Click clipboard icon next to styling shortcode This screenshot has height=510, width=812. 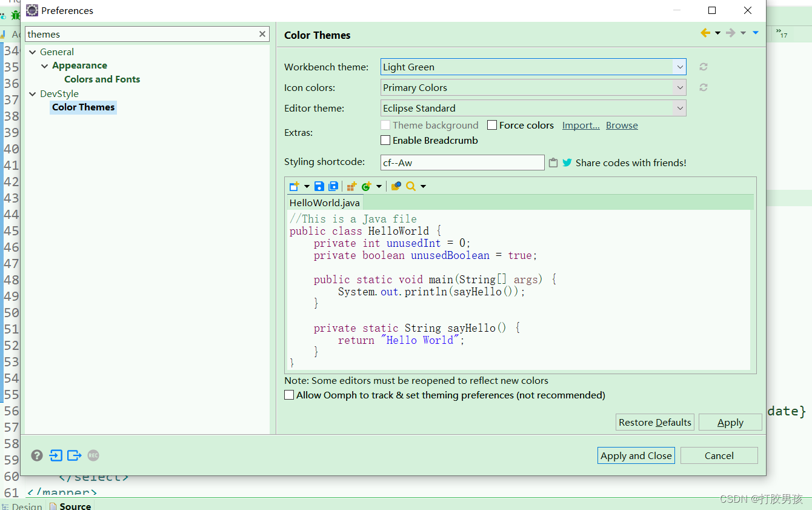tap(553, 163)
